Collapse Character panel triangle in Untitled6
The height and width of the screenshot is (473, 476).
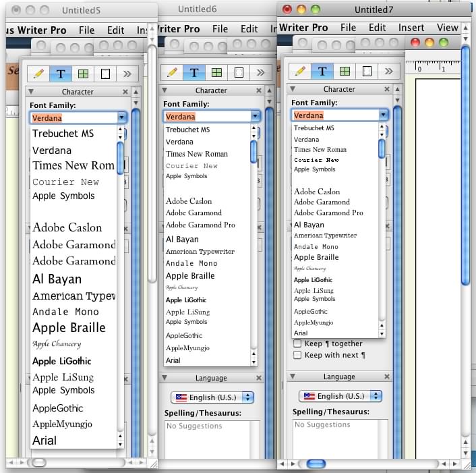coord(165,90)
